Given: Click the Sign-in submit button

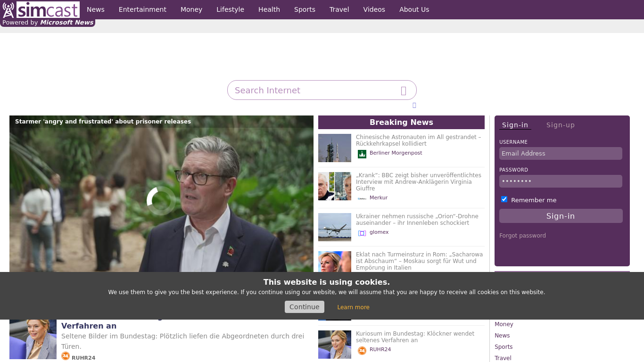Looking at the screenshot, I should pos(561,216).
